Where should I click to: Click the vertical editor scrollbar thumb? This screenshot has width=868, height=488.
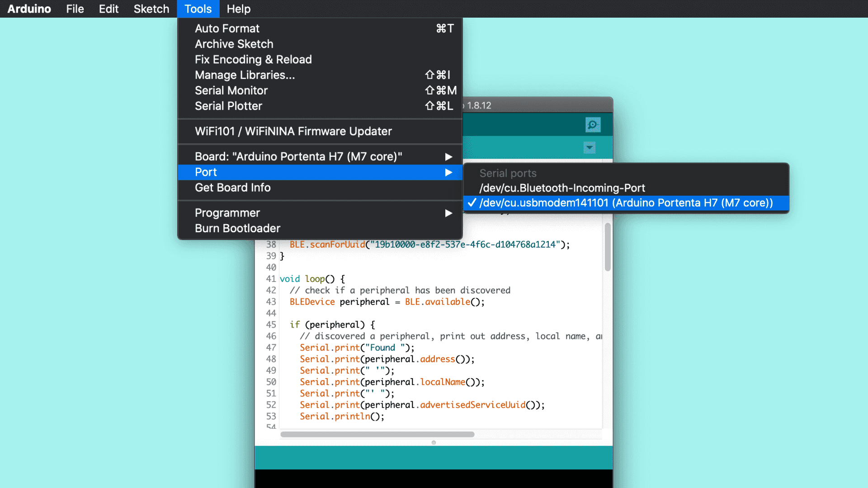(x=608, y=247)
